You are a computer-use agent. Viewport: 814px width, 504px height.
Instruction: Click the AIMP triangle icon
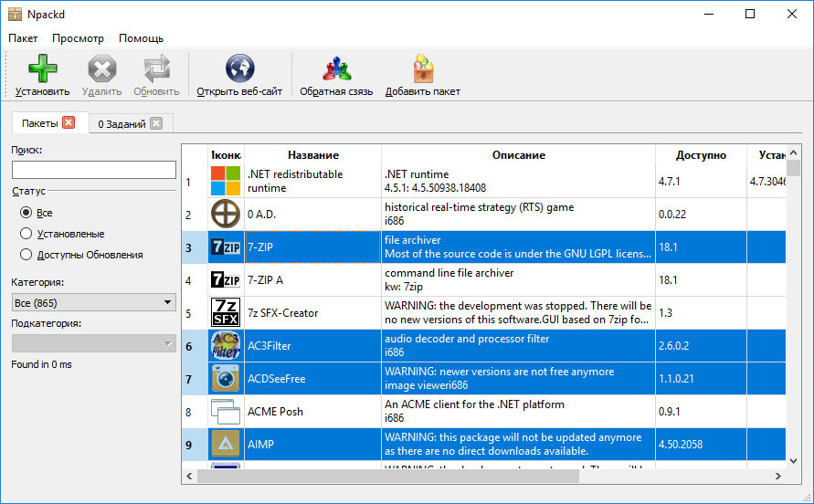(226, 445)
